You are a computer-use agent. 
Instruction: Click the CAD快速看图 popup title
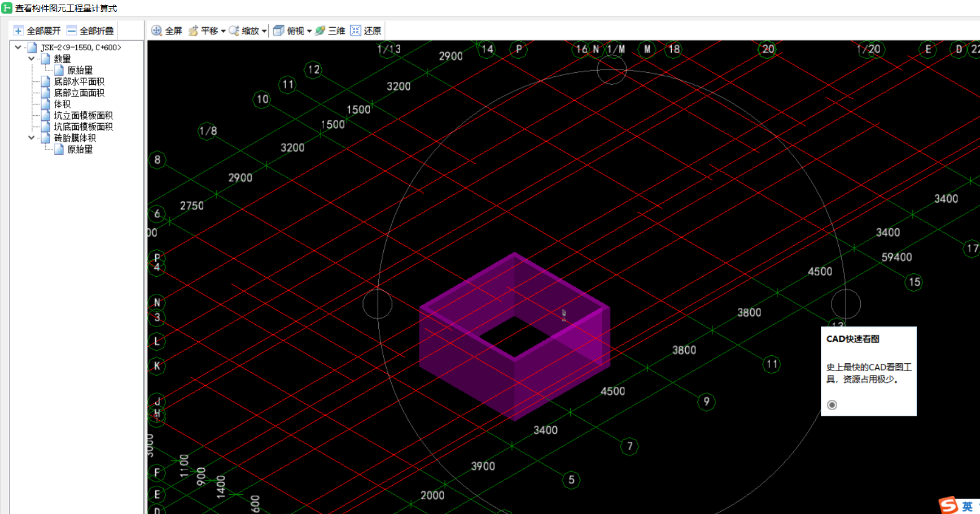pyautogui.click(x=852, y=339)
